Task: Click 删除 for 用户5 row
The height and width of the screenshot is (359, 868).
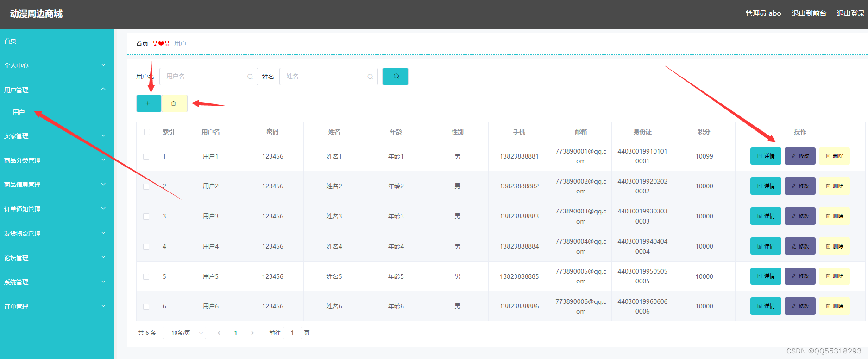Action: point(834,276)
